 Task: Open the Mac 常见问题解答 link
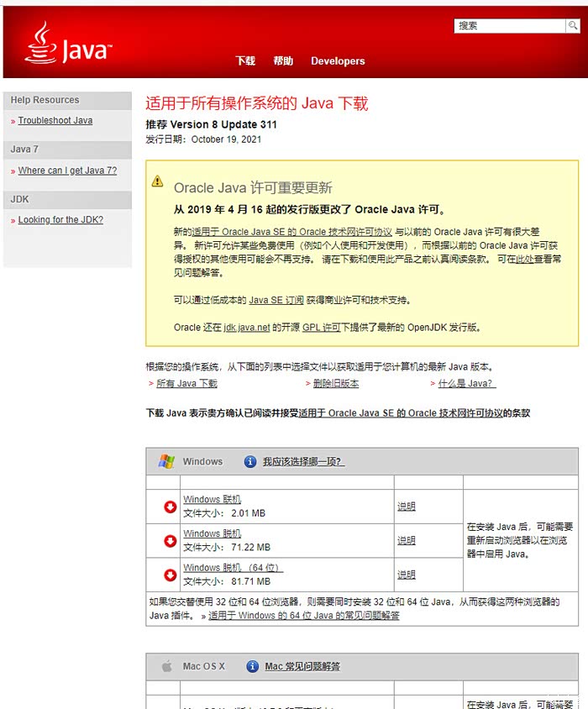click(302, 666)
